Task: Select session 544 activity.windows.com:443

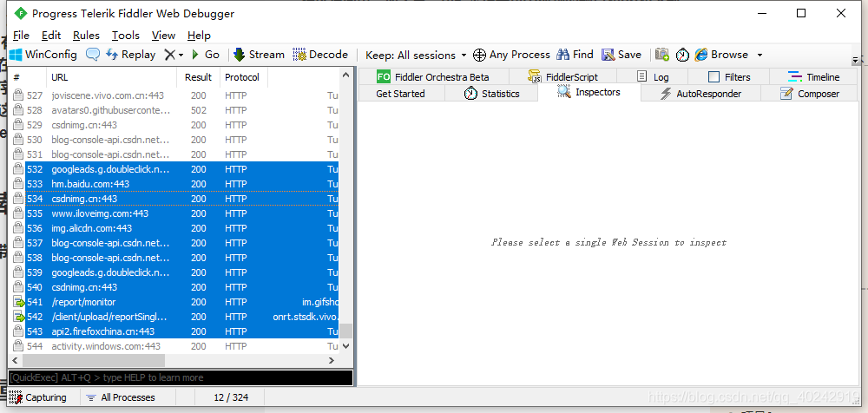Action: (x=174, y=346)
